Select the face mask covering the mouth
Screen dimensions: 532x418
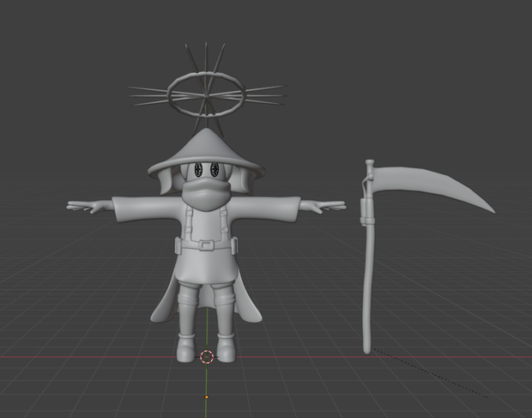point(206,194)
